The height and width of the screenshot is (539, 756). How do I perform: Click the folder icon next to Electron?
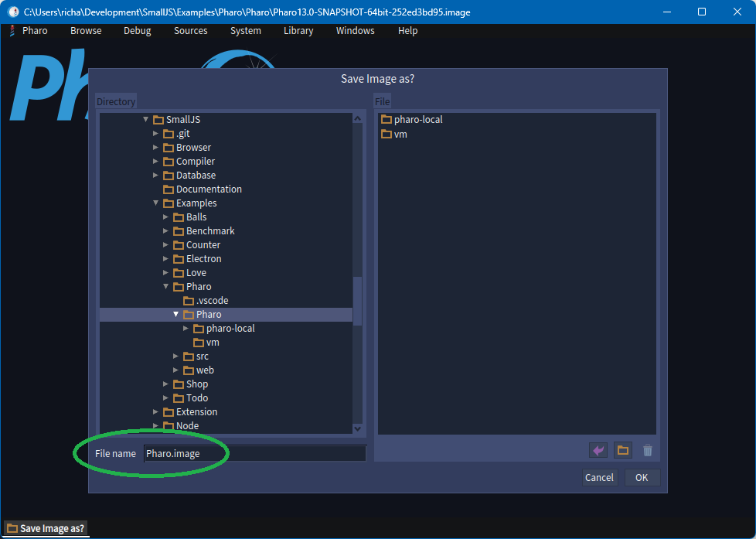(x=179, y=258)
